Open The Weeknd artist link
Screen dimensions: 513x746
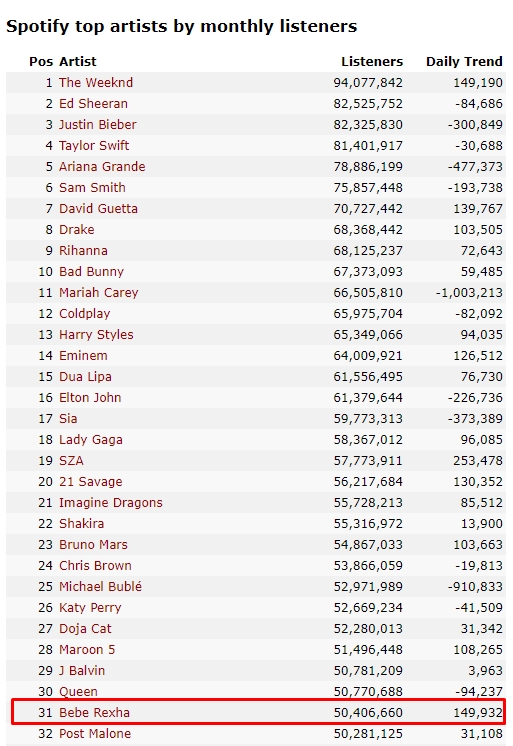[x=96, y=83]
